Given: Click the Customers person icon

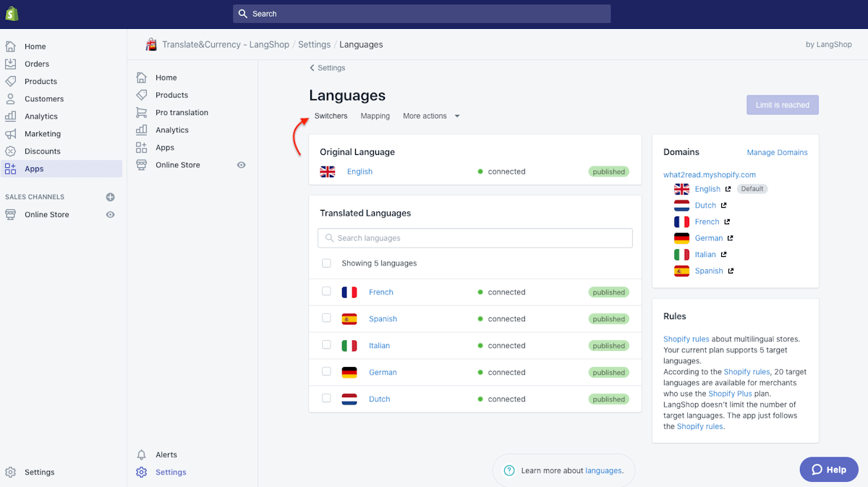Looking at the screenshot, I should pyautogui.click(x=10, y=98).
